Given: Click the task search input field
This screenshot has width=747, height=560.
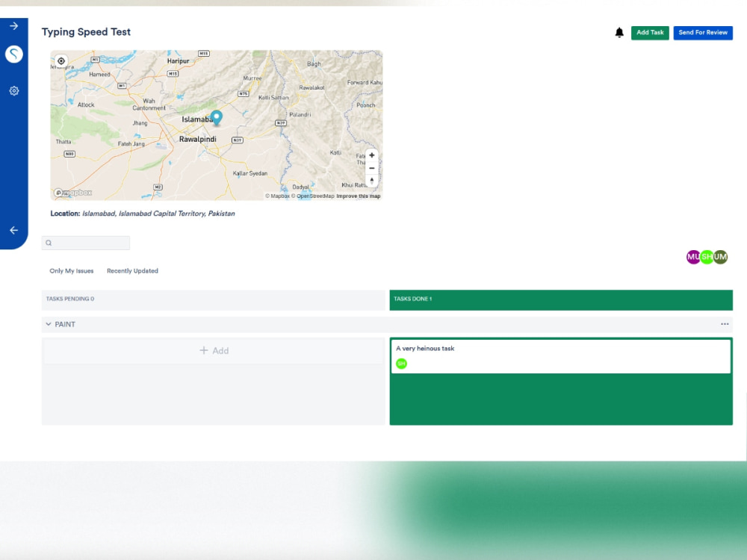Looking at the screenshot, I should pyautogui.click(x=86, y=243).
